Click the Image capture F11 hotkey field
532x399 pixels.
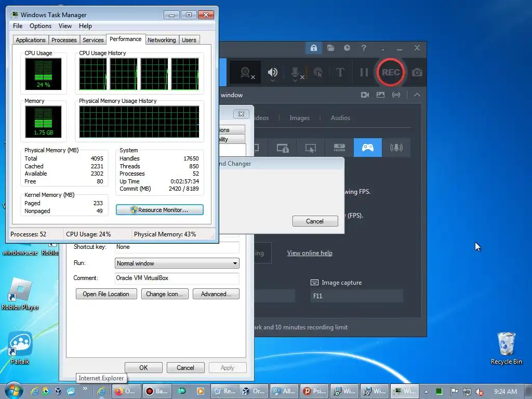click(x=356, y=296)
